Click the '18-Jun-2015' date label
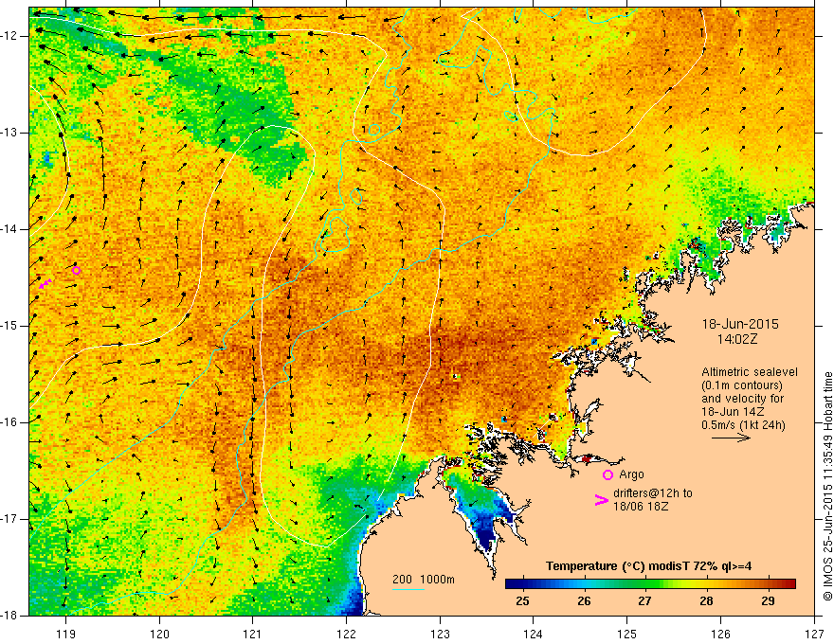 coord(740,324)
